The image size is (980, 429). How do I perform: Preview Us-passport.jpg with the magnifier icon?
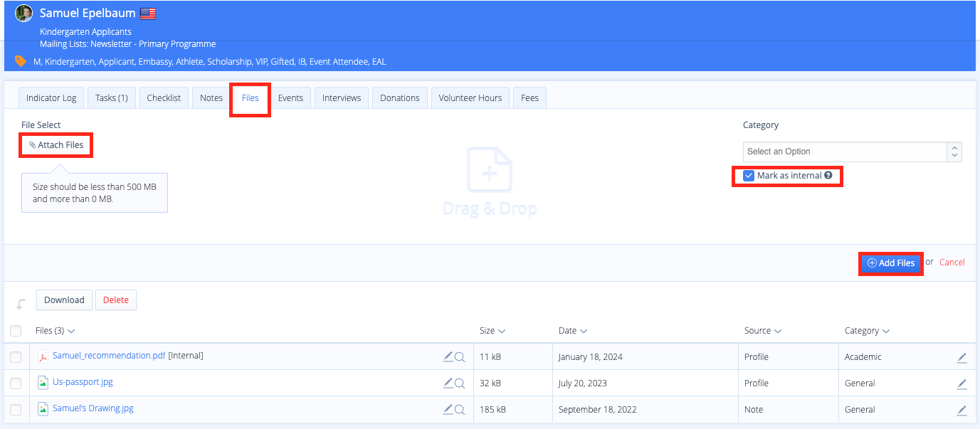(x=460, y=383)
